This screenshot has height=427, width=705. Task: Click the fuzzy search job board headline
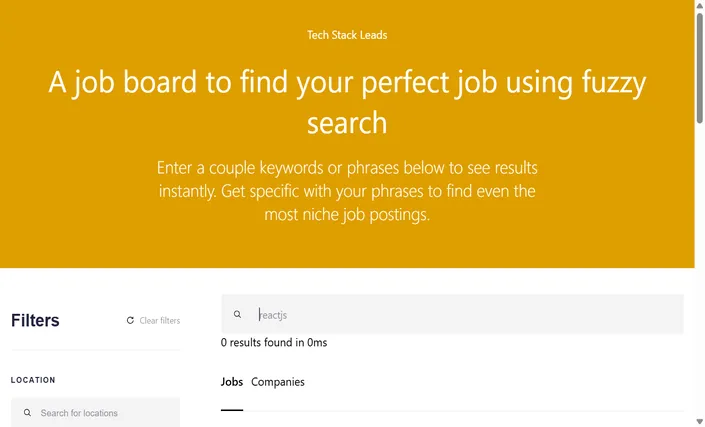[347, 102]
